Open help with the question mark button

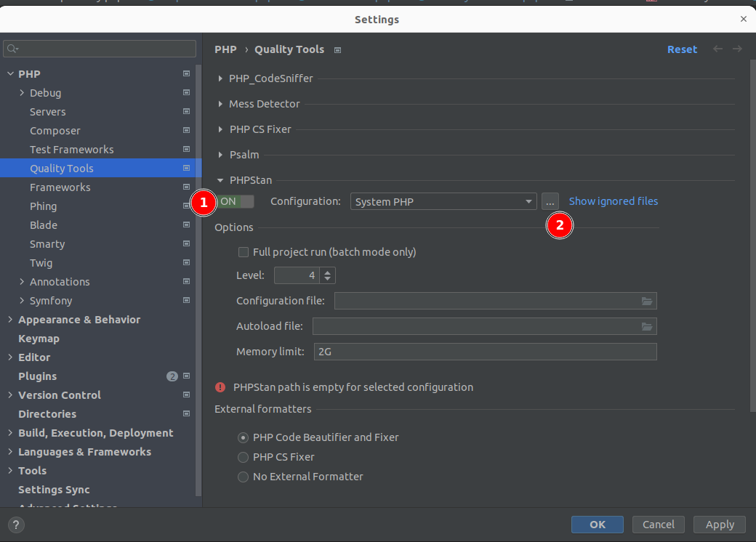click(16, 525)
